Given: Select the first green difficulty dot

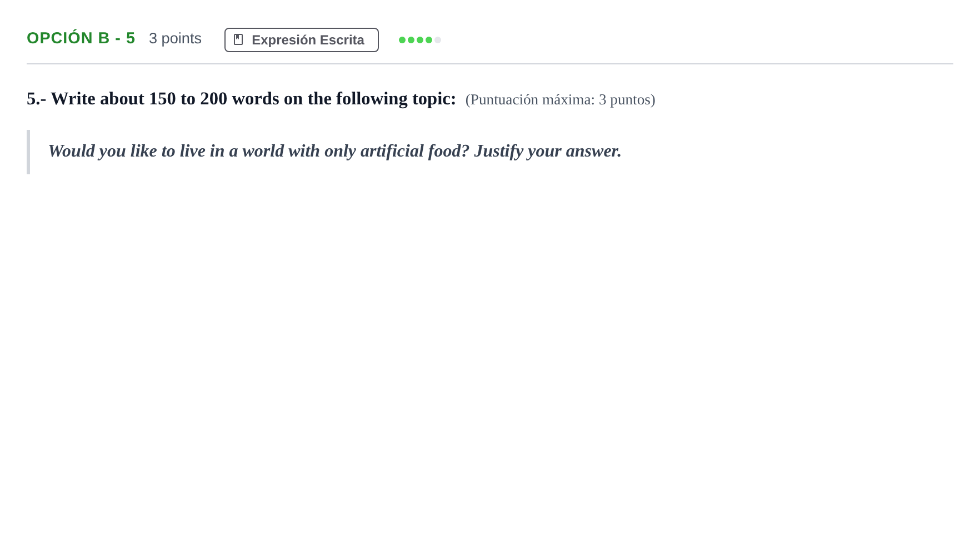Looking at the screenshot, I should [x=402, y=40].
